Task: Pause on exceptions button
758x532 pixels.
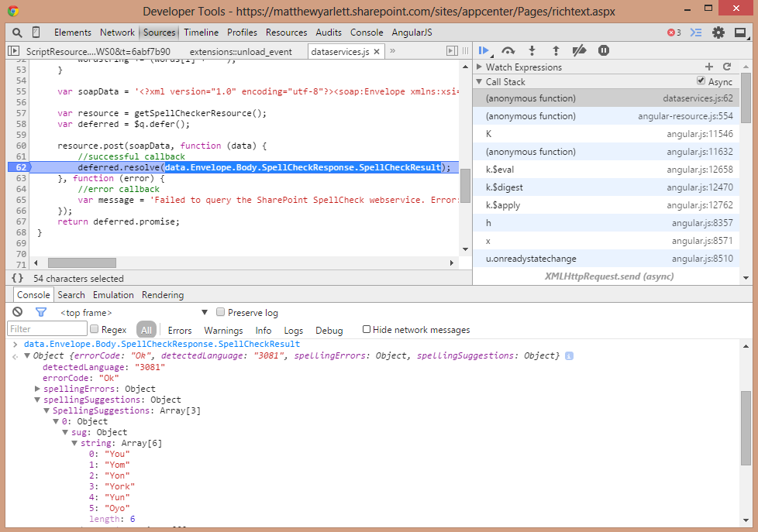Action: [603, 50]
